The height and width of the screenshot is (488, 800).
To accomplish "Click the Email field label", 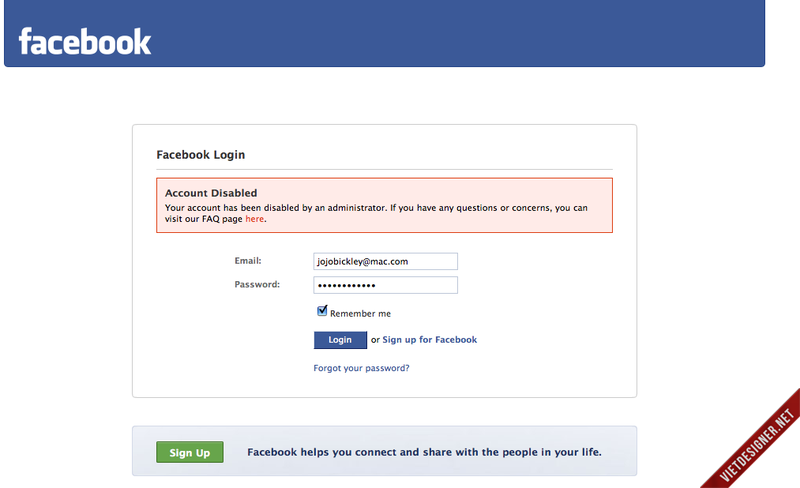I will [x=248, y=261].
